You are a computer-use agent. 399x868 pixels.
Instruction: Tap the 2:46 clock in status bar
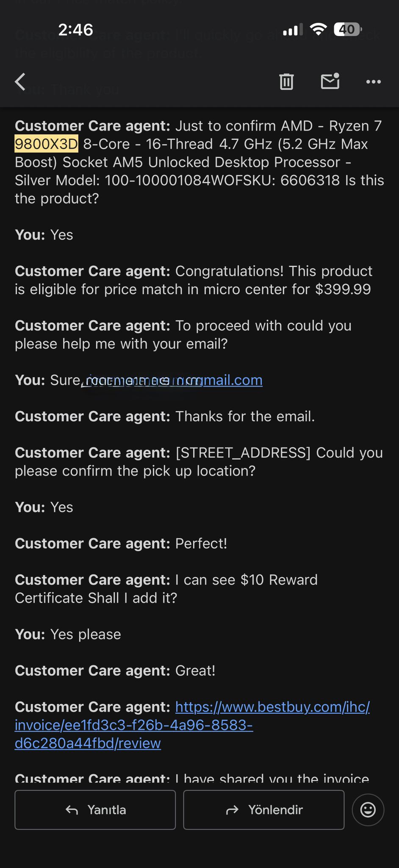(x=75, y=30)
